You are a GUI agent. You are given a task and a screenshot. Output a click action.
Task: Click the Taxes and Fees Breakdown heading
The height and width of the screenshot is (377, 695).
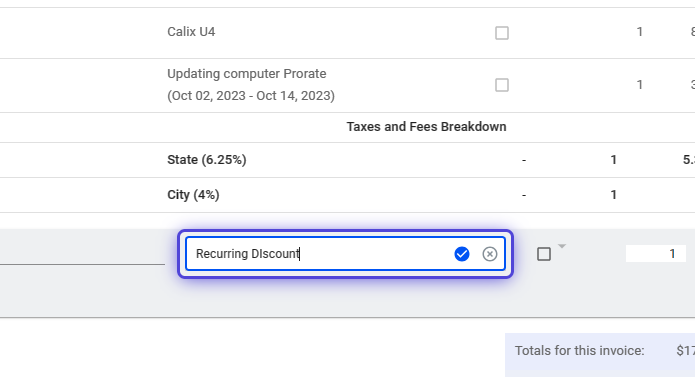426,127
